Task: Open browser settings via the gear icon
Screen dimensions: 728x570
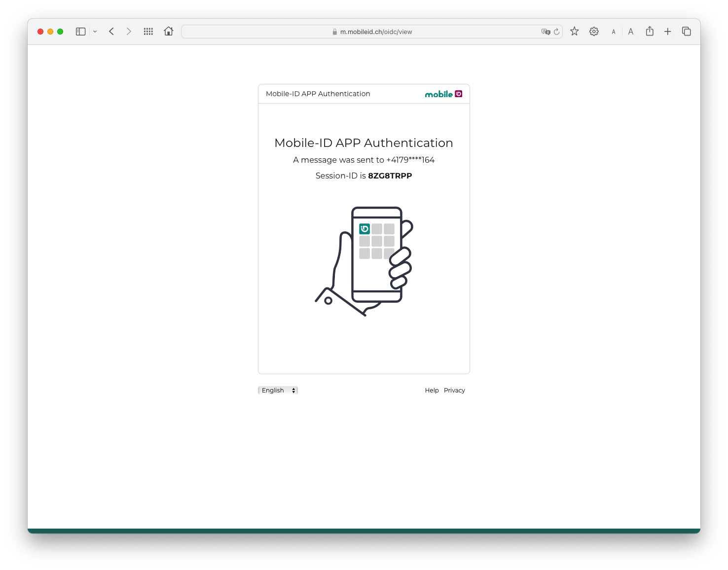Action: (593, 31)
